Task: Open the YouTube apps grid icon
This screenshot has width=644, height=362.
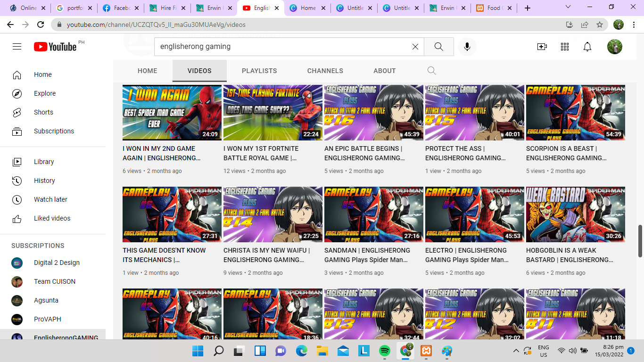Action: (565, 47)
